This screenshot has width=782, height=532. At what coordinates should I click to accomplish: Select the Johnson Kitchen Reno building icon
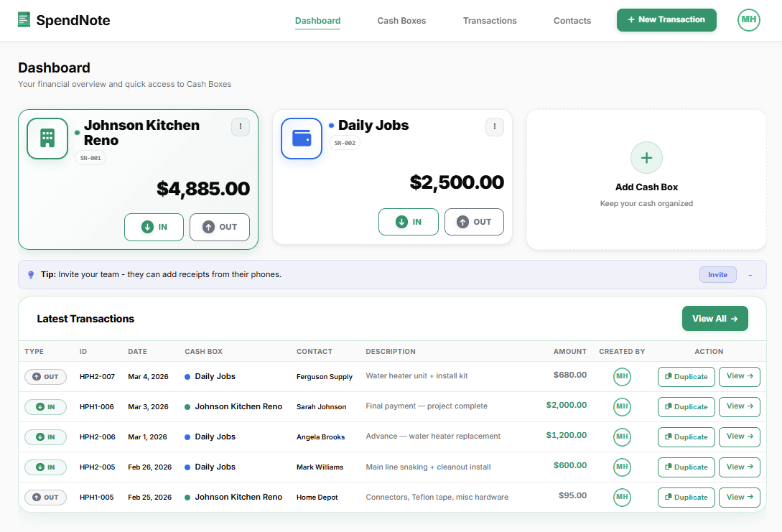[x=47, y=138]
